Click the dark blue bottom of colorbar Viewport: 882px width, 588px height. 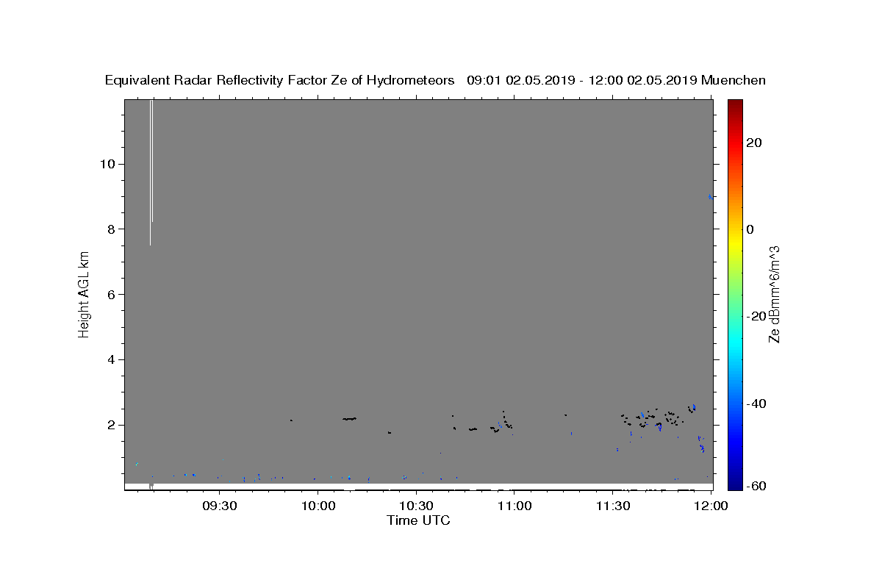pos(735,484)
